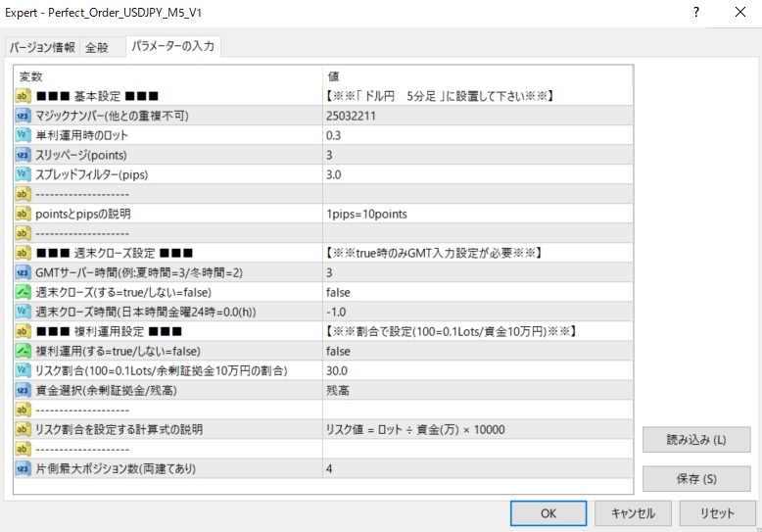Edit max positions value 4

click(x=478, y=468)
